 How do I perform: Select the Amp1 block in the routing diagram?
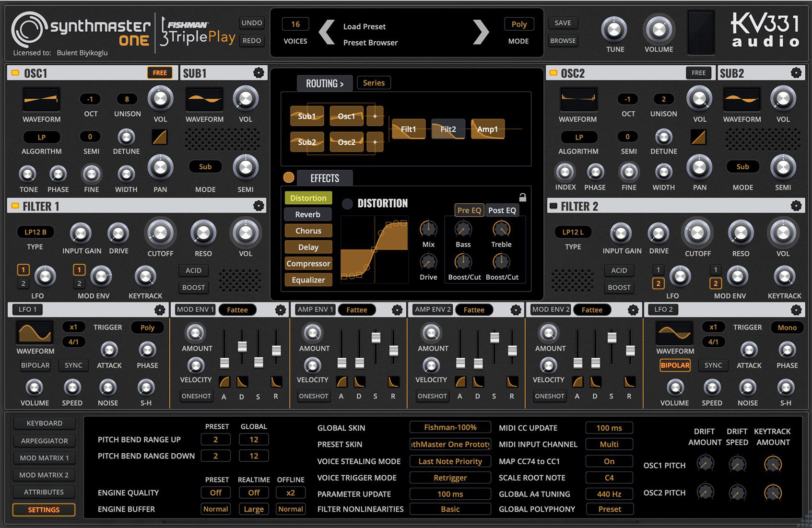488,129
